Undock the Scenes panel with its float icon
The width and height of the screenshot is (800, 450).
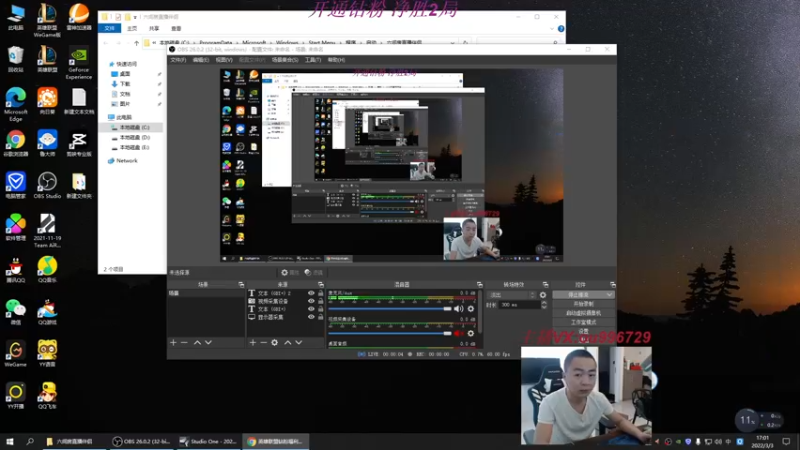click(241, 284)
